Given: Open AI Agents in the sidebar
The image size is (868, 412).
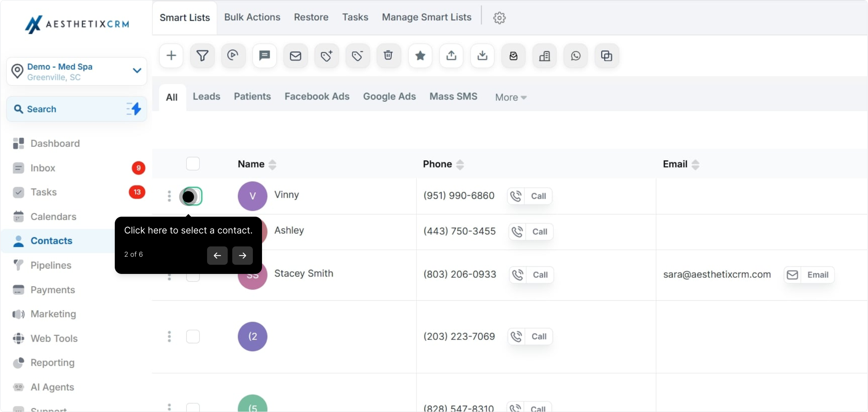Looking at the screenshot, I should pos(52,387).
